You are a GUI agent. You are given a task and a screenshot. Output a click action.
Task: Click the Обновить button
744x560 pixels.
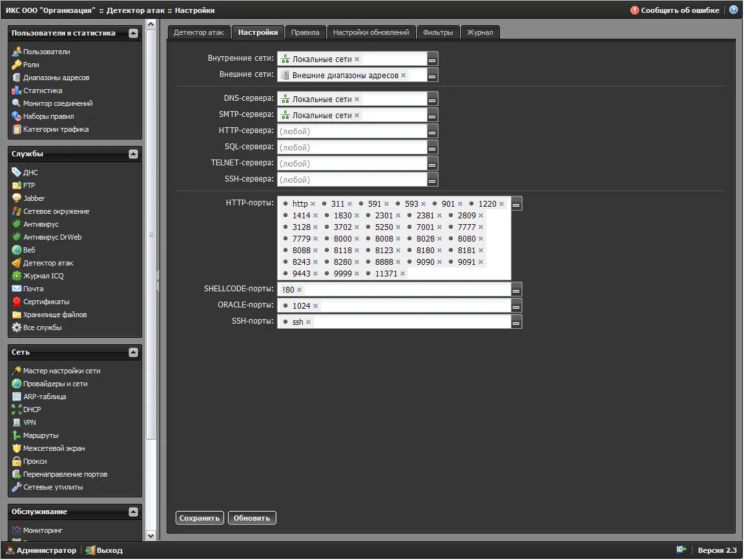tap(252, 518)
